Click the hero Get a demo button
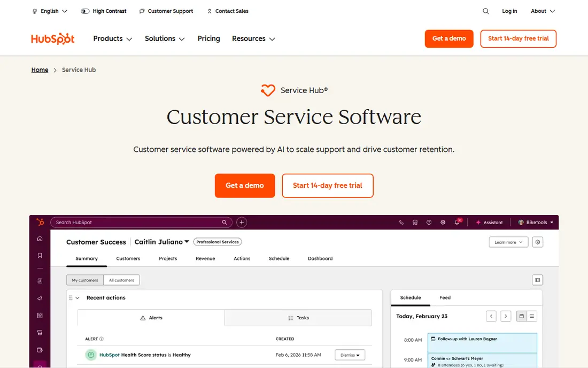 pyautogui.click(x=244, y=186)
